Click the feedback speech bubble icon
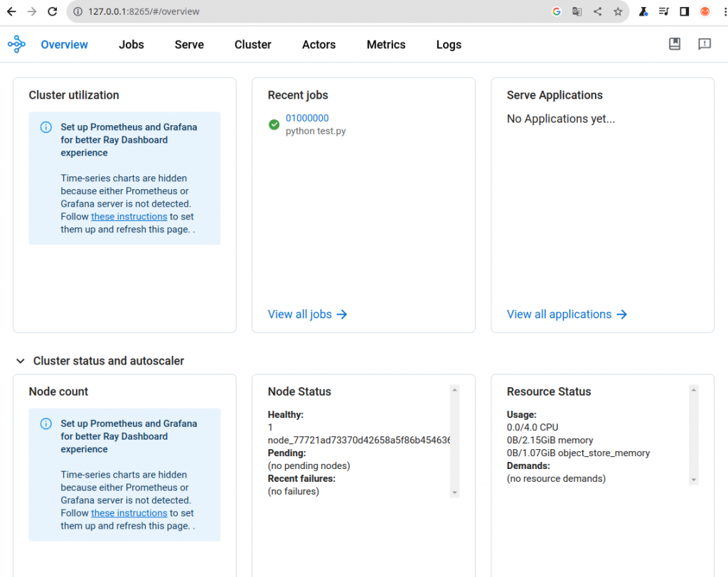728x577 pixels. click(705, 44)
